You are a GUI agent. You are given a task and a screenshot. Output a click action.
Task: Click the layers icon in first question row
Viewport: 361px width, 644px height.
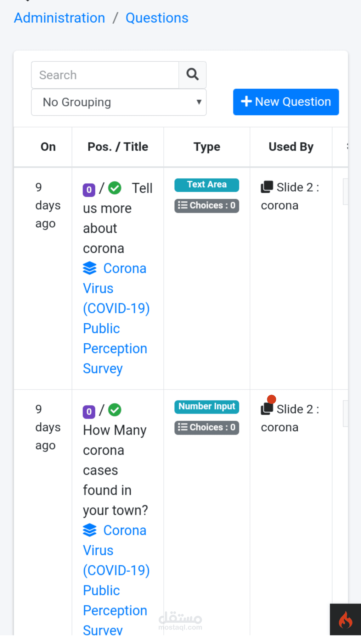(x=90, y=268)
